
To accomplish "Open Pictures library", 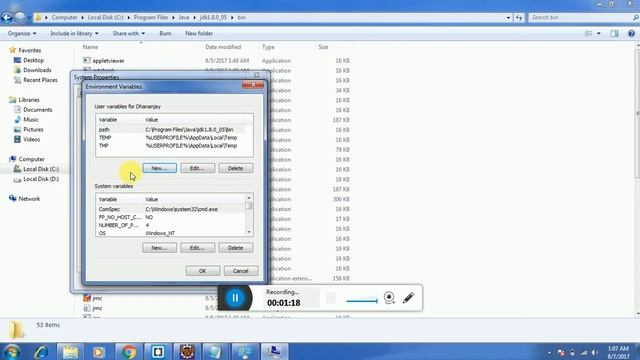I will tap(33, 129).
